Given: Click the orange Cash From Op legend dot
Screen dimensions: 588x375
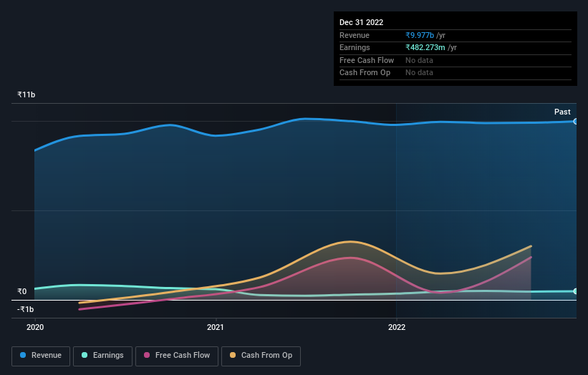Looking at the screenshot, I should pos(233,355).
